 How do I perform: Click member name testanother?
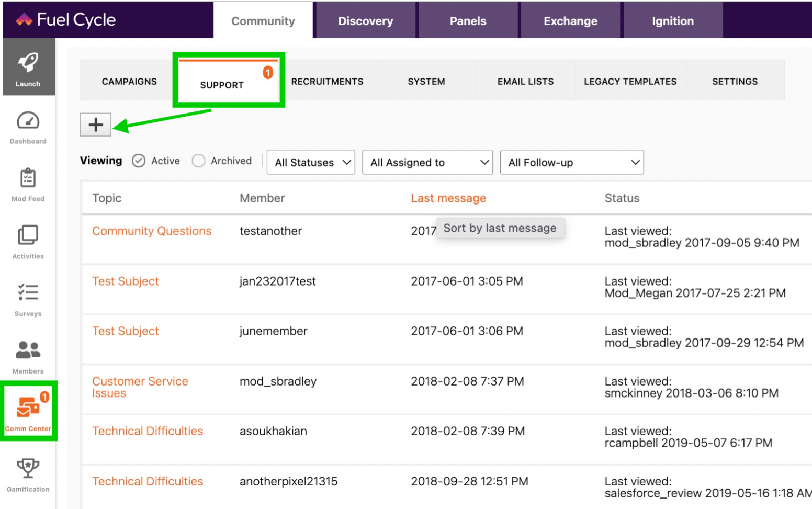coord(271,231)
